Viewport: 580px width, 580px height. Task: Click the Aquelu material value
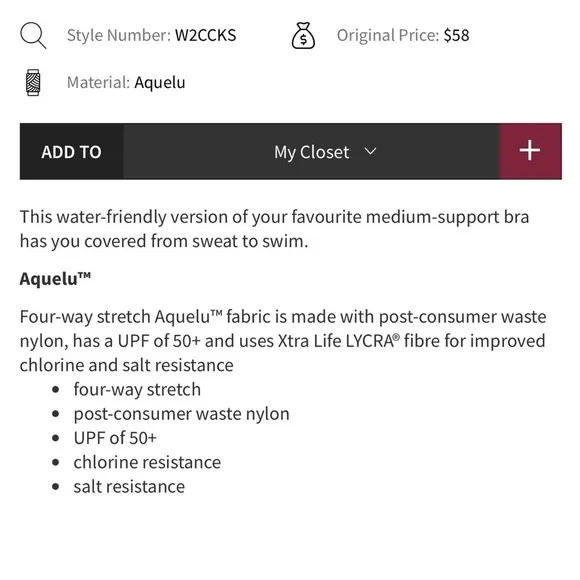[160, 82]
